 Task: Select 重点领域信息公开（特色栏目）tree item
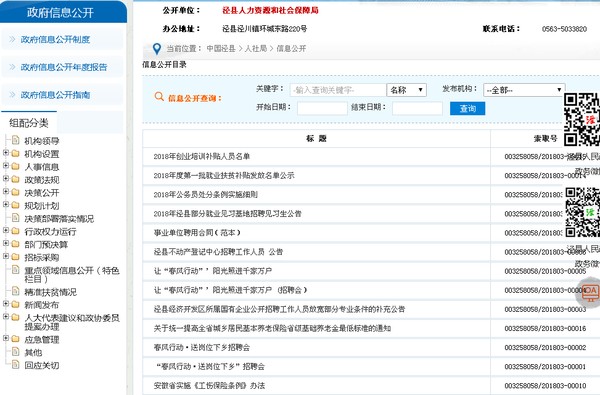pyautogui.click(x=72, y=274)
